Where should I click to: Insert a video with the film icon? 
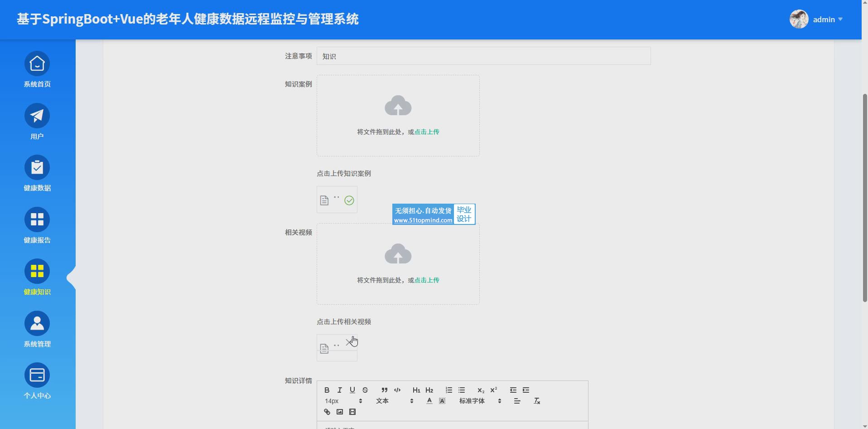click(x=352, y=412)
